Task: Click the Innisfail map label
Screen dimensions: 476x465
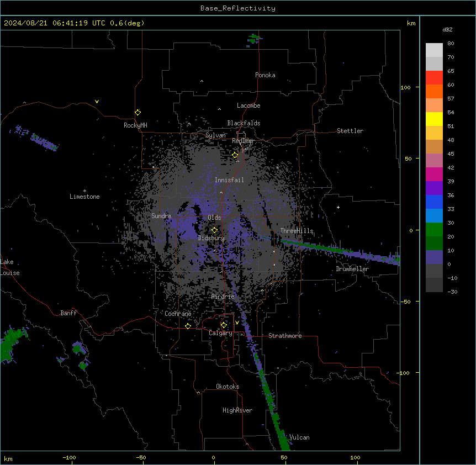Action: click(229, 180)
